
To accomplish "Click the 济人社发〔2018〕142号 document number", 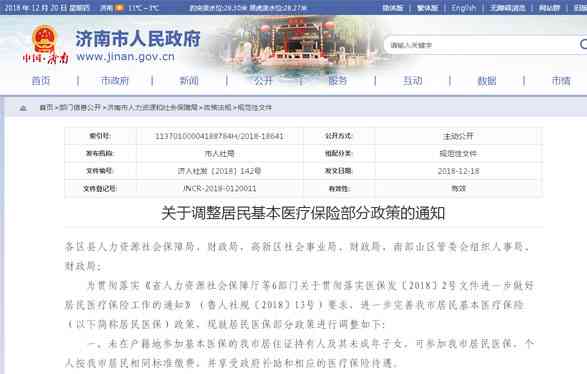I will click(x=219, y=171).
